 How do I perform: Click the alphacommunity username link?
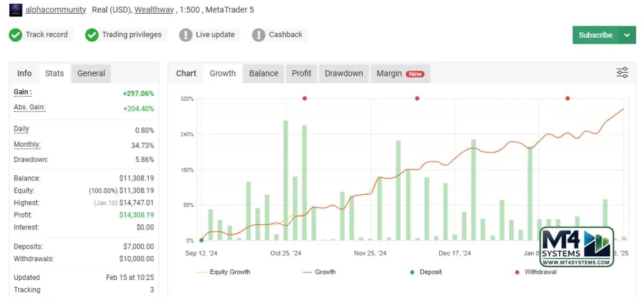(x=56, y=10)
